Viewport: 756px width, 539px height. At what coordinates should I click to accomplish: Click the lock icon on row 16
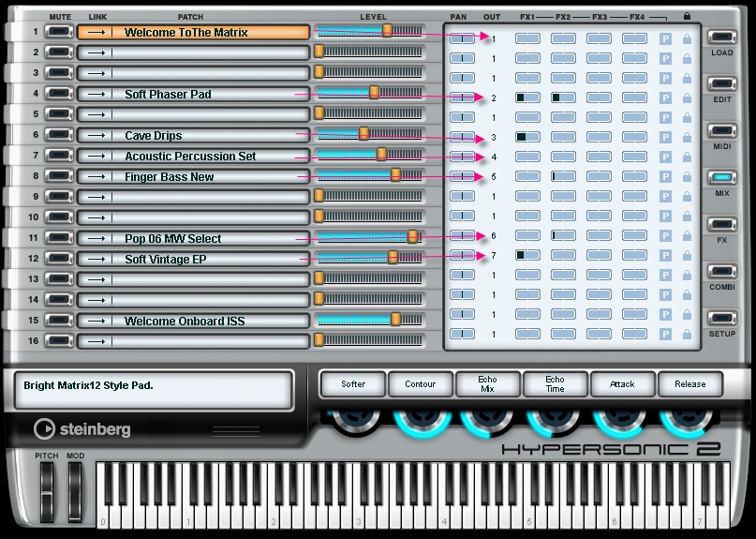pyautogui.click(x=687, y=334)
